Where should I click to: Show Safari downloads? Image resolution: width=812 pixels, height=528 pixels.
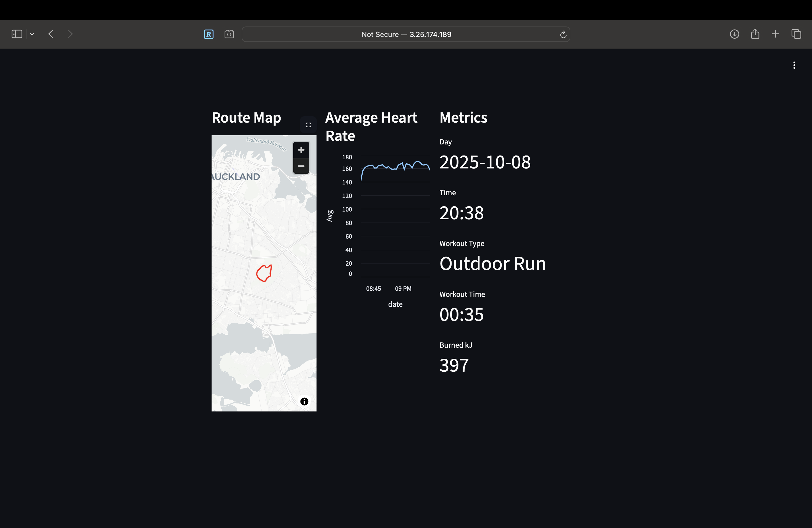734,34
